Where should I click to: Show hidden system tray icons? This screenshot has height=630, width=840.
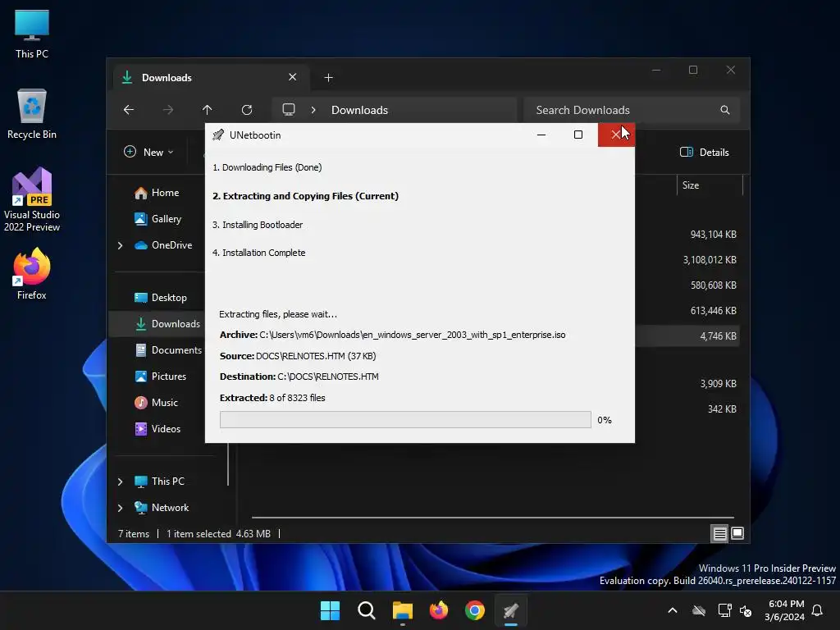point(673,610)
